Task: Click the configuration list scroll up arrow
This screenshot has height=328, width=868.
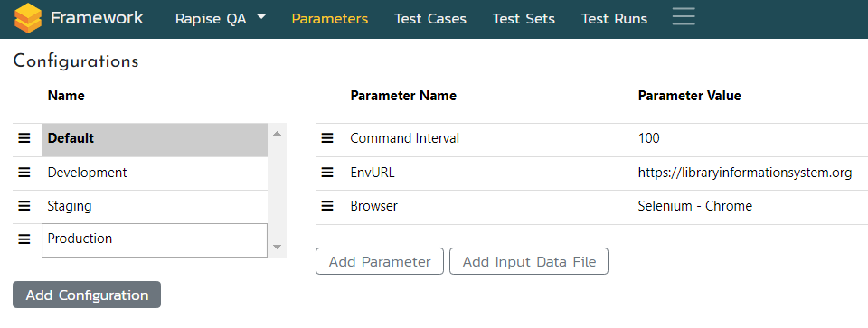Action: (278, 134)
